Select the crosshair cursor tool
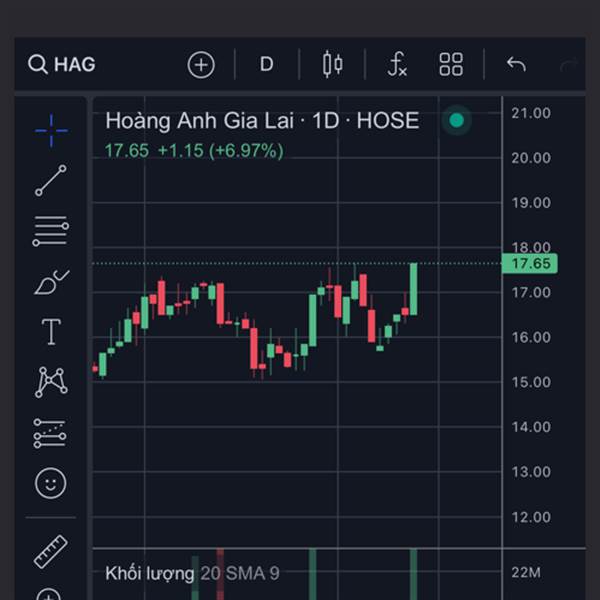 point(51,130)
